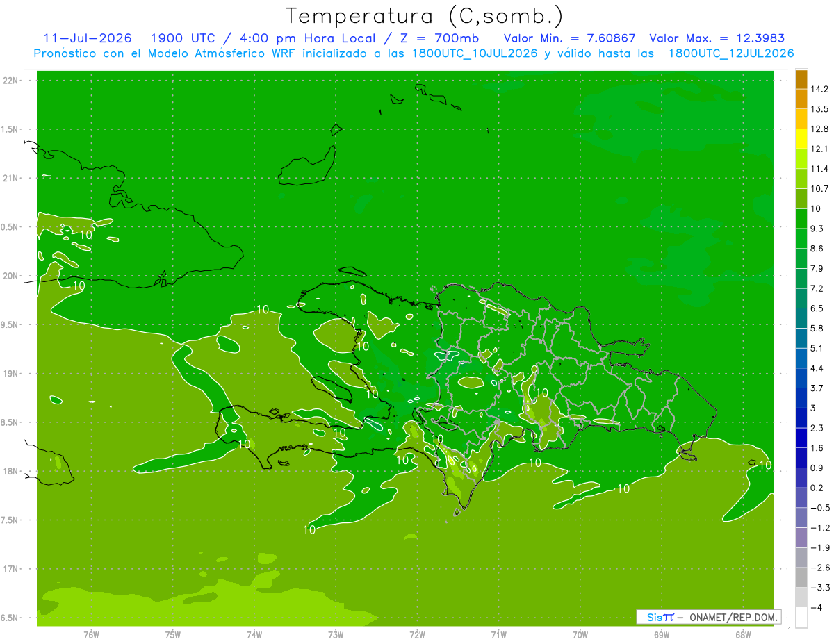The image size is (834, 644).
Task: Click the 10.7 color scale label
Action: click(x=819, y=188)
